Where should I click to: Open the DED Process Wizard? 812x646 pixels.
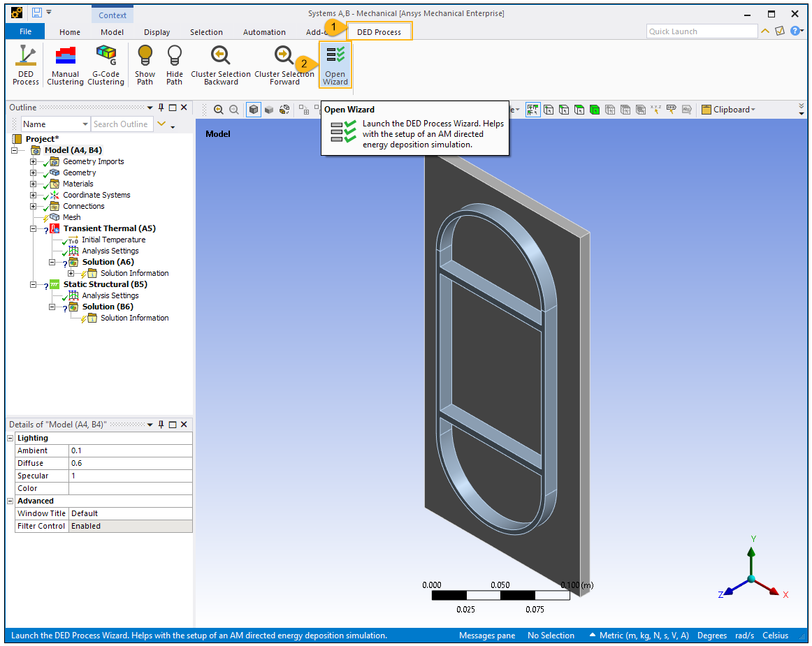(x=335, y=64)
